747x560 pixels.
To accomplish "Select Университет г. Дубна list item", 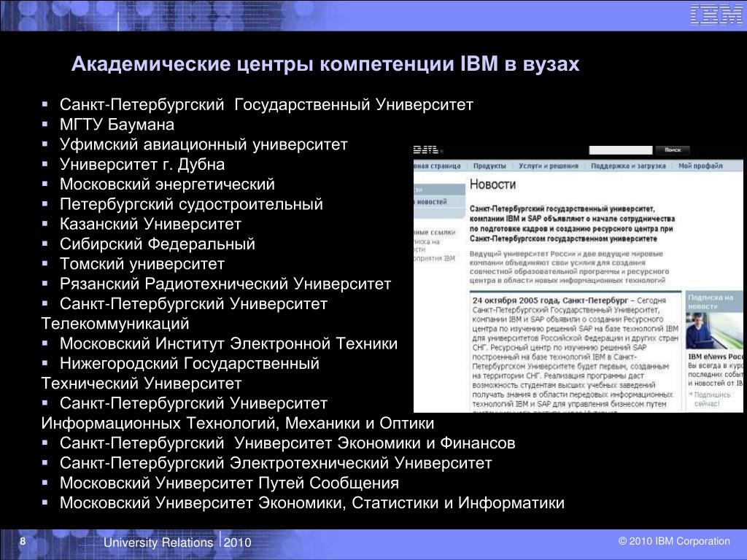I will (x=142, y=164).
